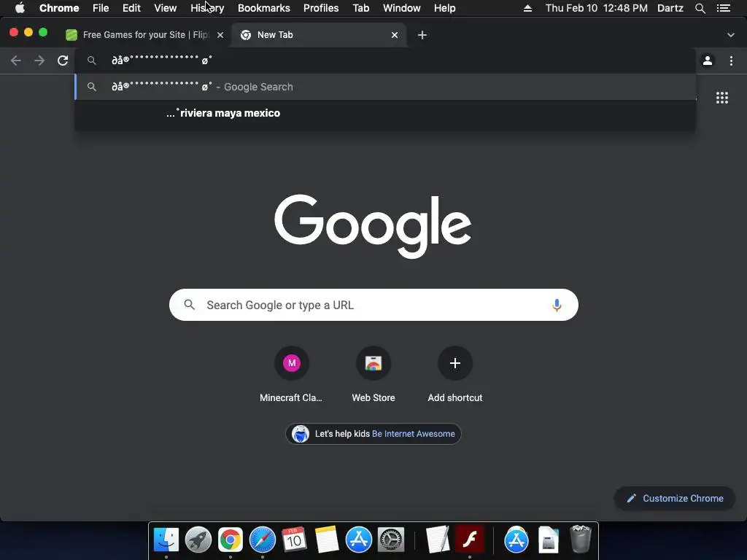Expand the tab search chevron

[730, 35]
